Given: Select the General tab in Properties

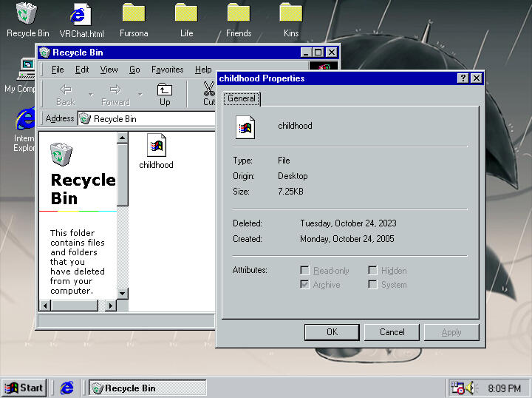Looking at the screenshot, I should tap(242, 98).
